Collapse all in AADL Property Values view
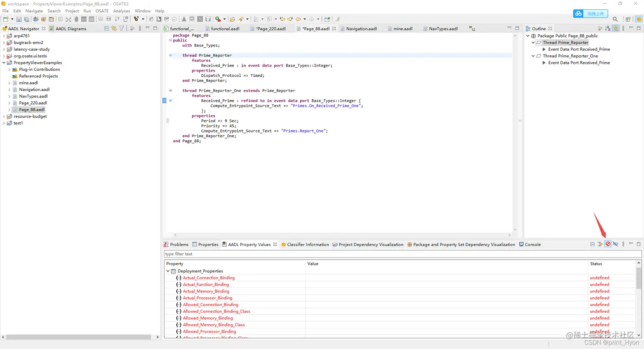 click(x=592, y=244)
